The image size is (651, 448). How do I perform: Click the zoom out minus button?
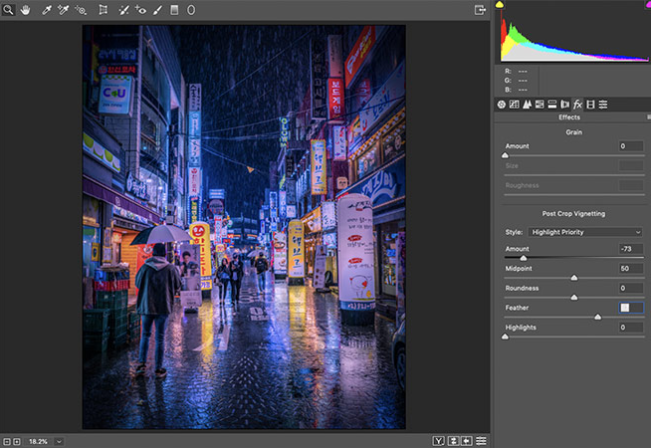tap(7, 441)
